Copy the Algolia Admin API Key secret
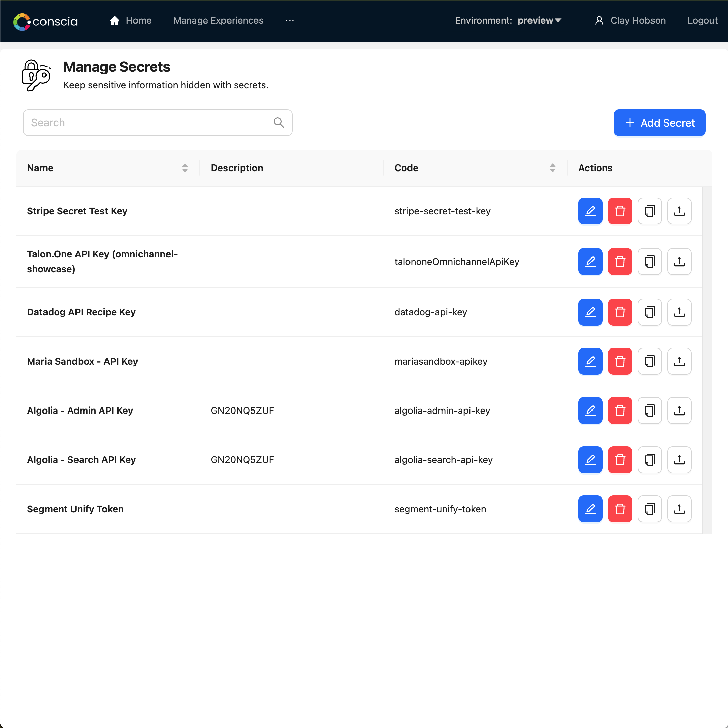This screenshot has height=728, width=728. (x=649, y=411)
